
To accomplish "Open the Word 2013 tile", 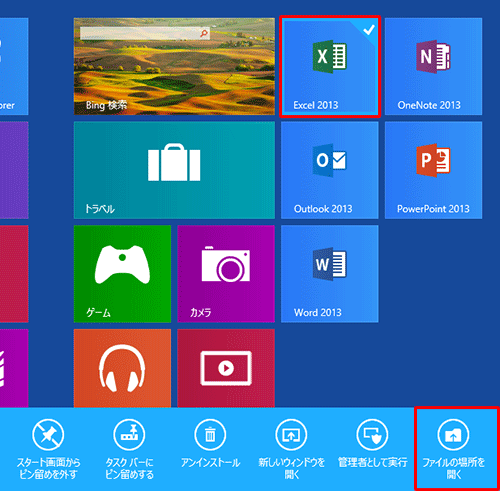I will point(330,274).
